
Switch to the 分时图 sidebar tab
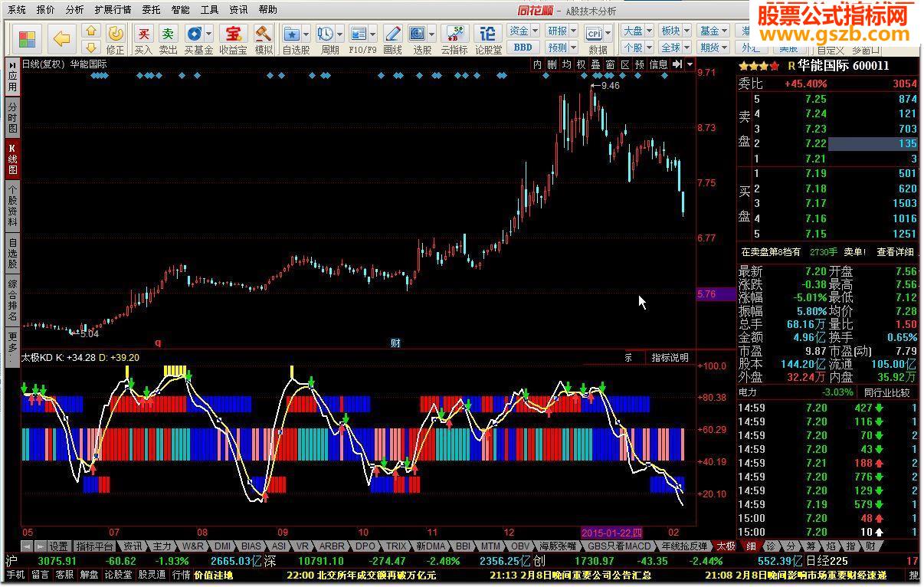[x=13, y=118]
